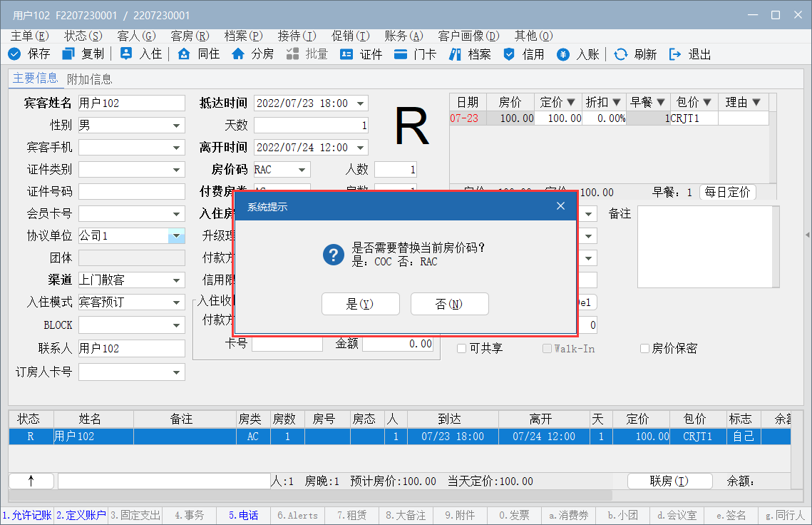The image size is (812, 525).
Task: Open the 促销 menu
Action: click(351, 36)
